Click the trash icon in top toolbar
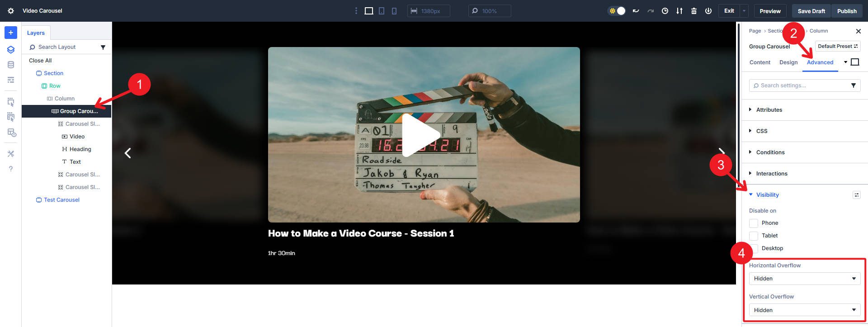This screenshot has width=868, height=327. click(693, 11)
